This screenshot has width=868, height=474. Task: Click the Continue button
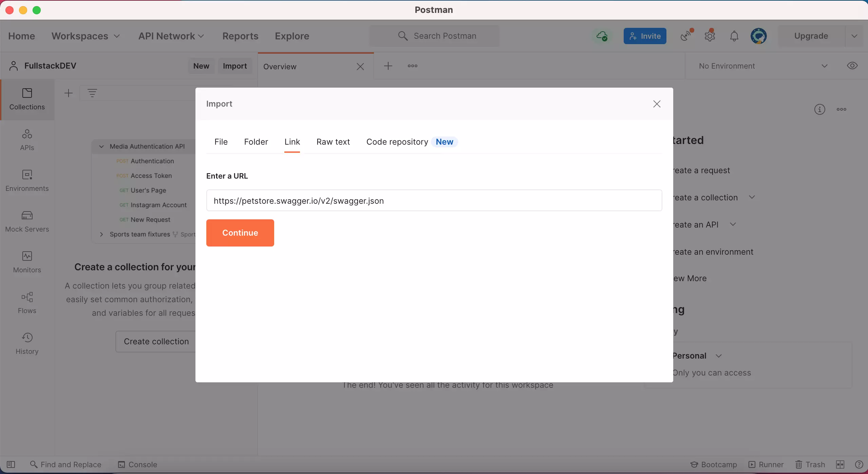click(x=240, y=233)
